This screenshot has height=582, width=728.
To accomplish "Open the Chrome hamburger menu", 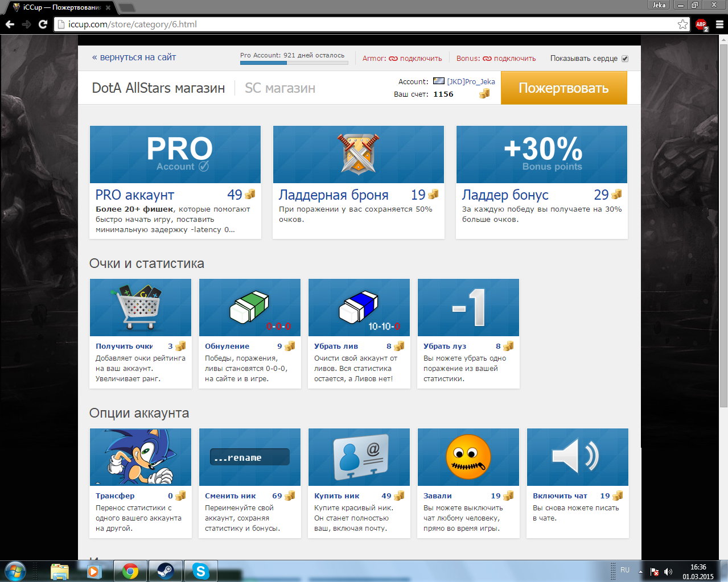I will [x=719, y=24].
